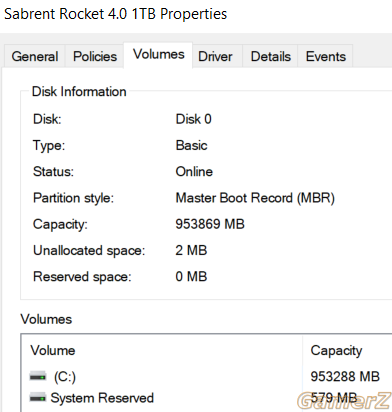392x412 pixels.
Task: Open the Driver tab
Action: 215,56
